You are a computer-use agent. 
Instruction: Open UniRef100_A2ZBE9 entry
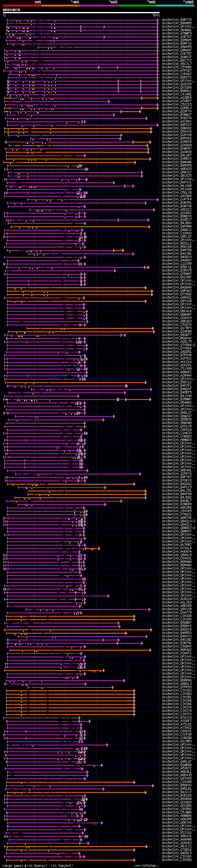click(x=177, y=98)
